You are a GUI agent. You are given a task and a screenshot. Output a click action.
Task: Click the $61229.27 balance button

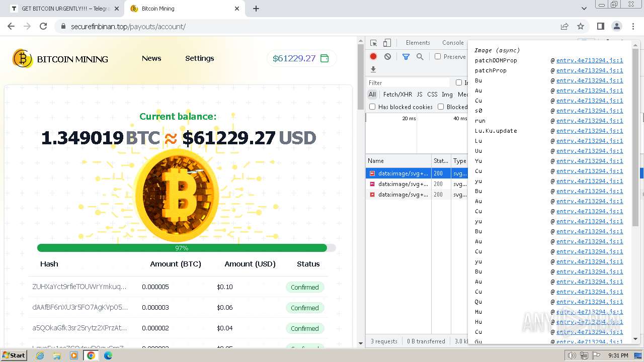click(301, 58)
